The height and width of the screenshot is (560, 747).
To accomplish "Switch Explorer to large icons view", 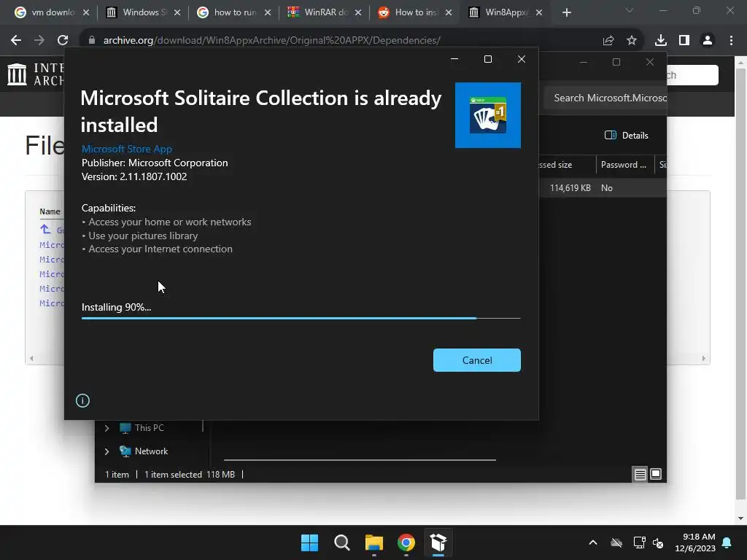I will click(x=656, y=474).
